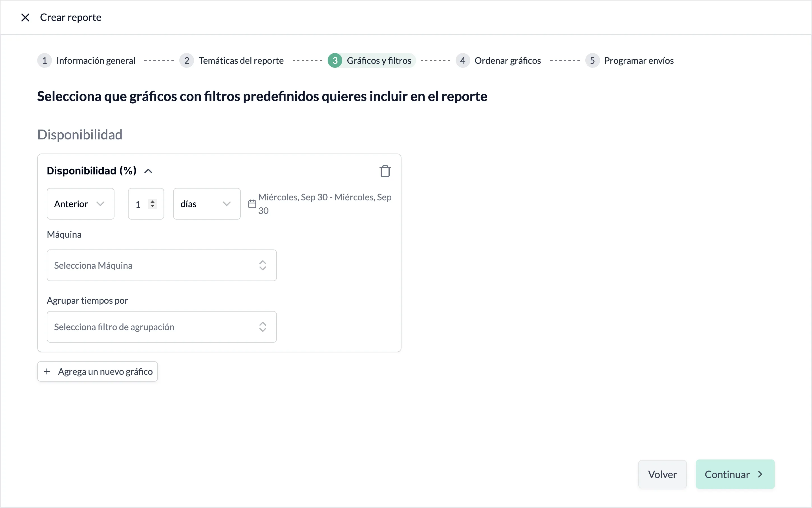812x508 pixels.
Task: Click the Miércoles, Sep 30 date range text
Action: [x=325, y=203]
